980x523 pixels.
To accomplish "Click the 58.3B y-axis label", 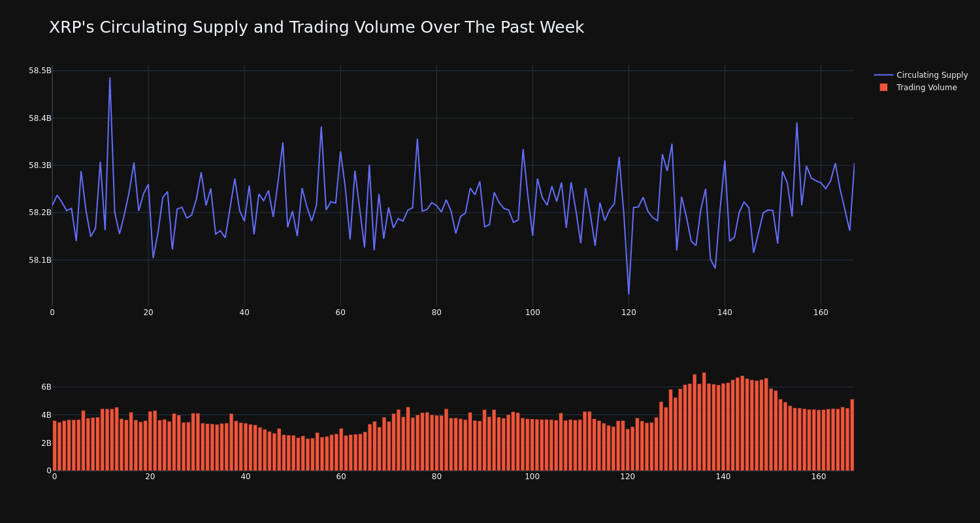I will point(40,165).
